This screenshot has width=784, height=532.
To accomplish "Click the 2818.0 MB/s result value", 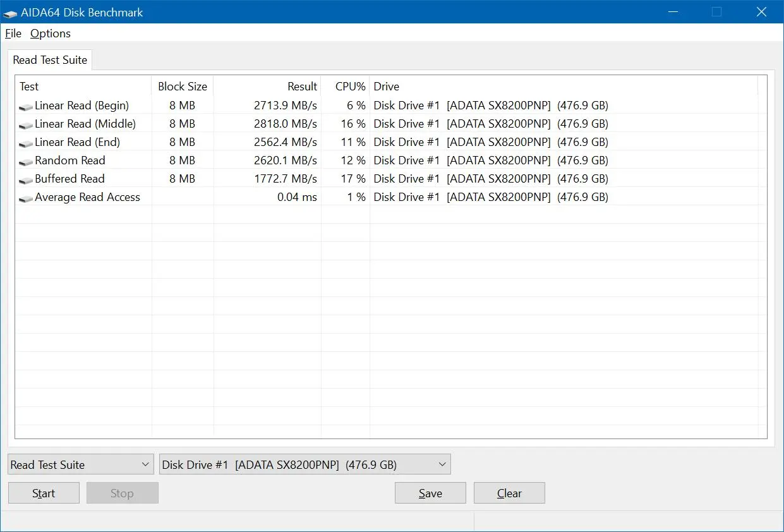I will coord(286,124).
